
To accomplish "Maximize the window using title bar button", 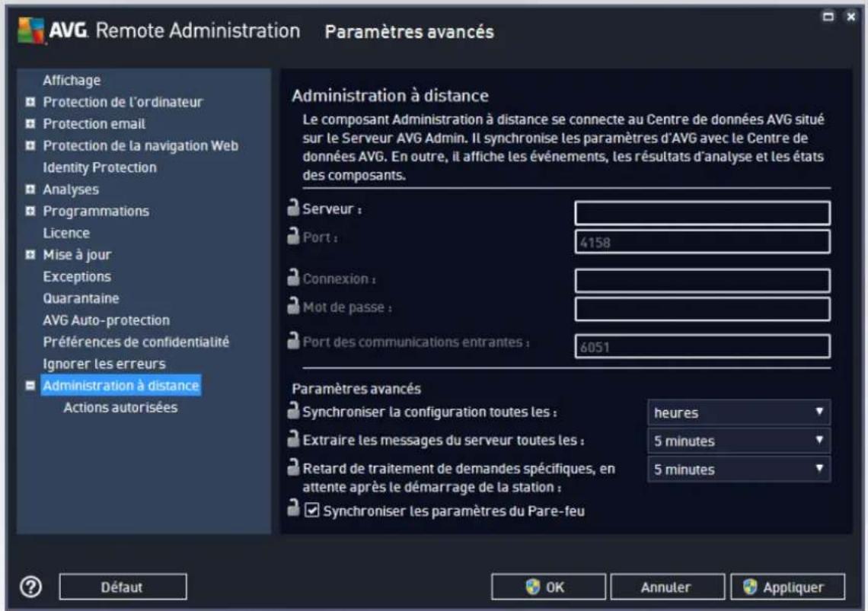I will (828, 17).
